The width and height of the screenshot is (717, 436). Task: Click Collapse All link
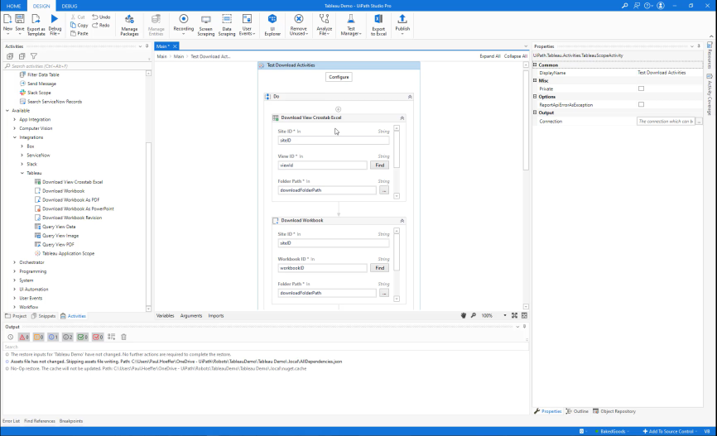(x=515, y=56)
